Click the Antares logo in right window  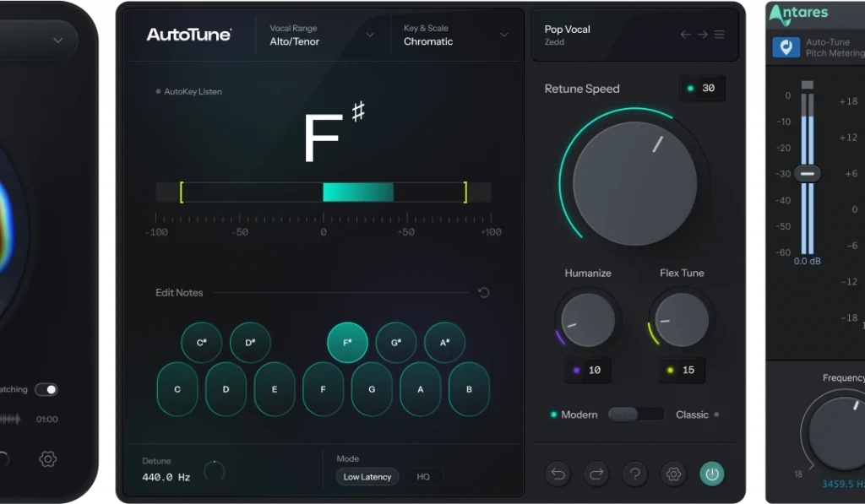(798, 14)
